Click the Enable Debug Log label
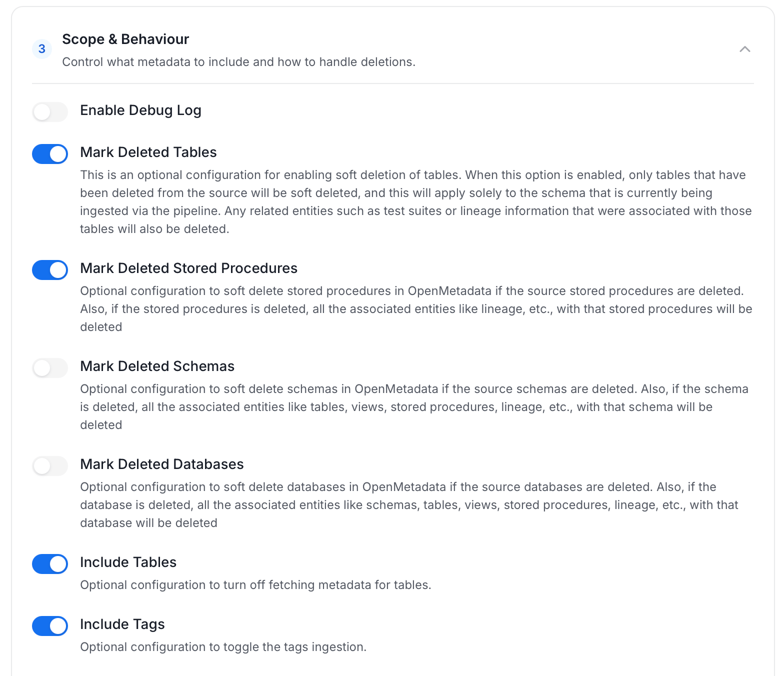Image resolution: width=784 pixels, height=676 pixels. (x=140, y=110)
